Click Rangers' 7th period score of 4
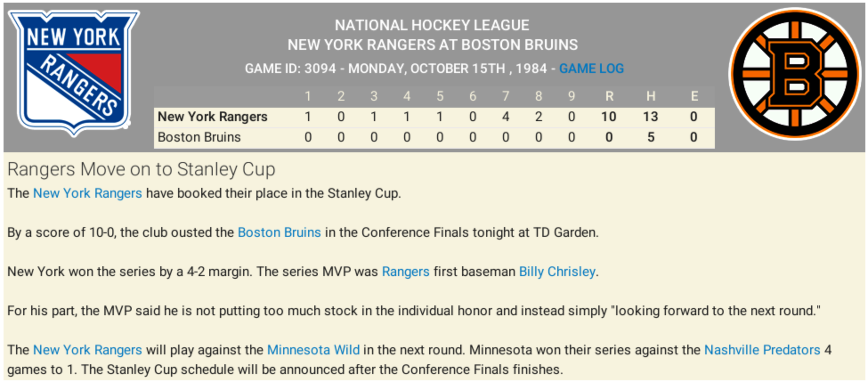The width and height of the screenshot is (868, 382). tap(506, 117)
